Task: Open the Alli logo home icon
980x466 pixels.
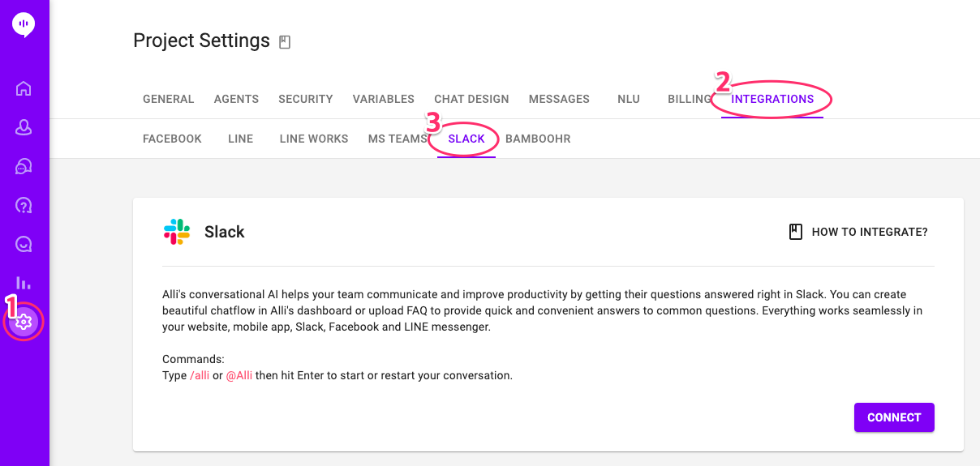Action: point(24,25)
